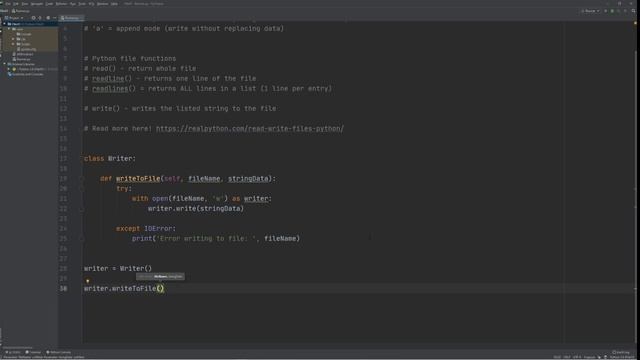Image resolution: width=640 pixels, height=360 pixels.
Task: Click the writer = Writer() line
Action: pyautogui.click(x=118, y=269)
